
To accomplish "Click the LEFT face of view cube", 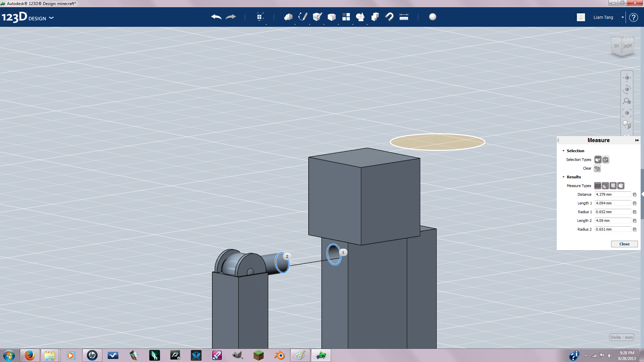I will tap(616, 46).
